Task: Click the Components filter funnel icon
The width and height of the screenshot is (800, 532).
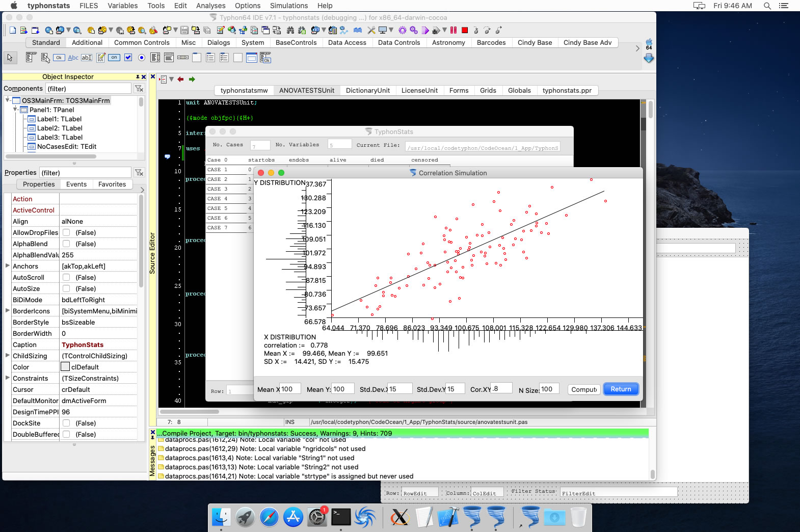Action: coord(139,89)
